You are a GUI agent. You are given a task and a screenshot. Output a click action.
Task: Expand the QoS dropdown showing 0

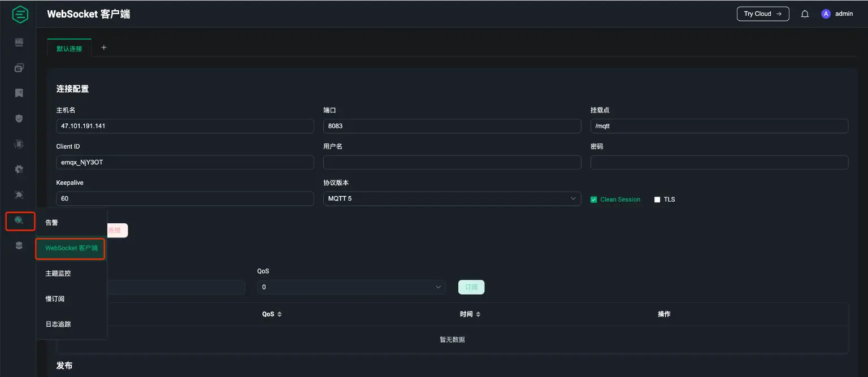351,287
